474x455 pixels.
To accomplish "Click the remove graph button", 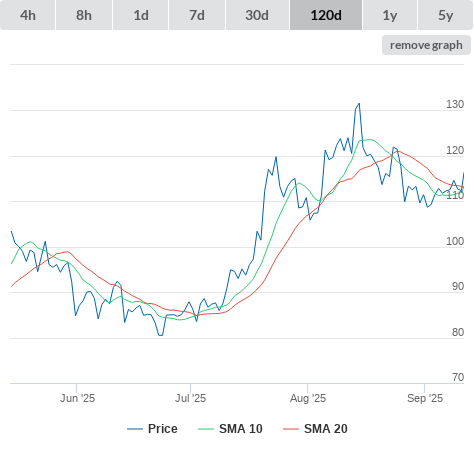I will [426, 45].
